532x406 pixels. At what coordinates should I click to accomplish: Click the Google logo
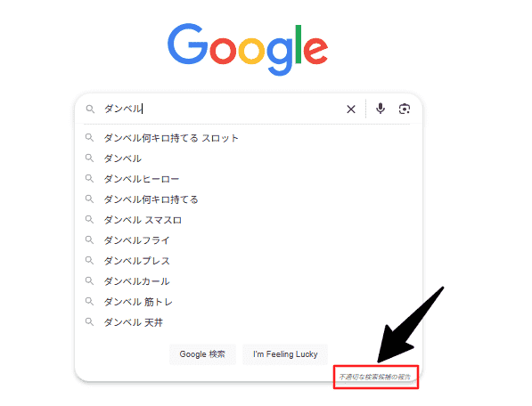coord(248,49)
